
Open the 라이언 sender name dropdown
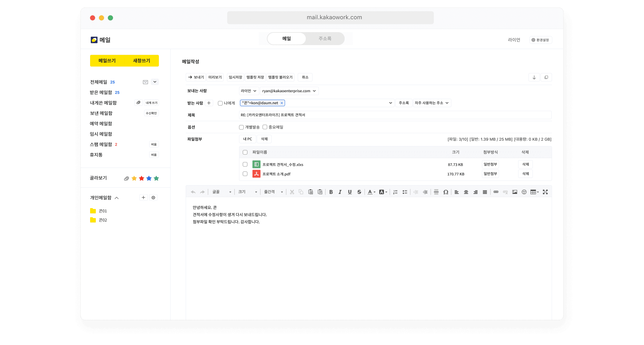click(x=248, y=91)
